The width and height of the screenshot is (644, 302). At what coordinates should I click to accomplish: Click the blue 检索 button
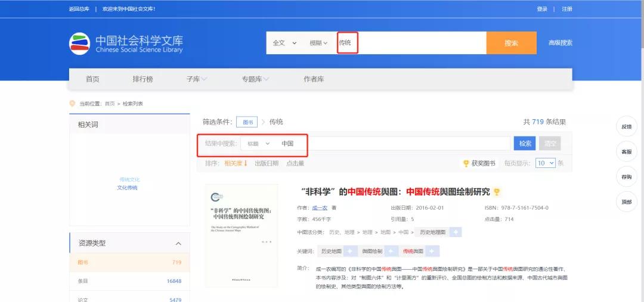click(x=525, y=143)
